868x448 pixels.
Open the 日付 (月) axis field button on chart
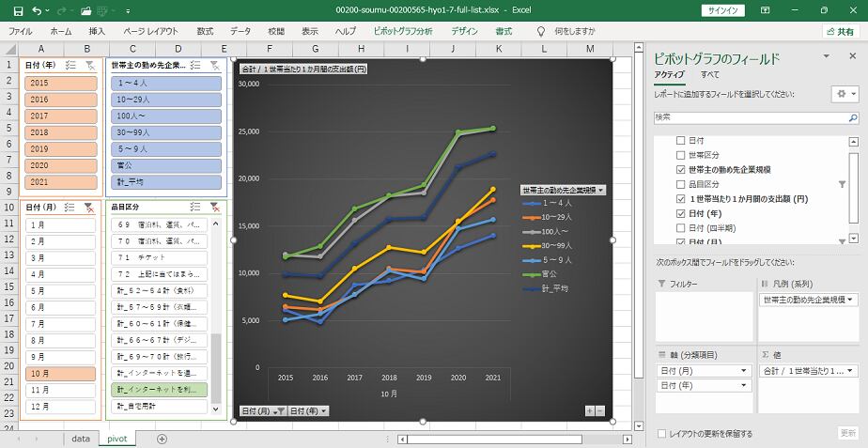click(263, 410)
